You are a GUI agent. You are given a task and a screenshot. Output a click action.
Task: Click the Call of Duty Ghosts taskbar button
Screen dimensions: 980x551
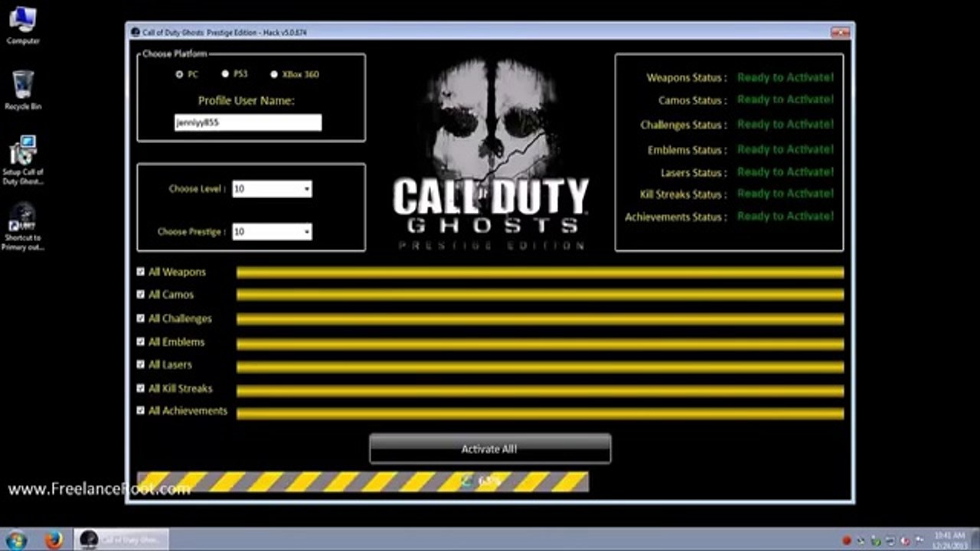(121, 540)
